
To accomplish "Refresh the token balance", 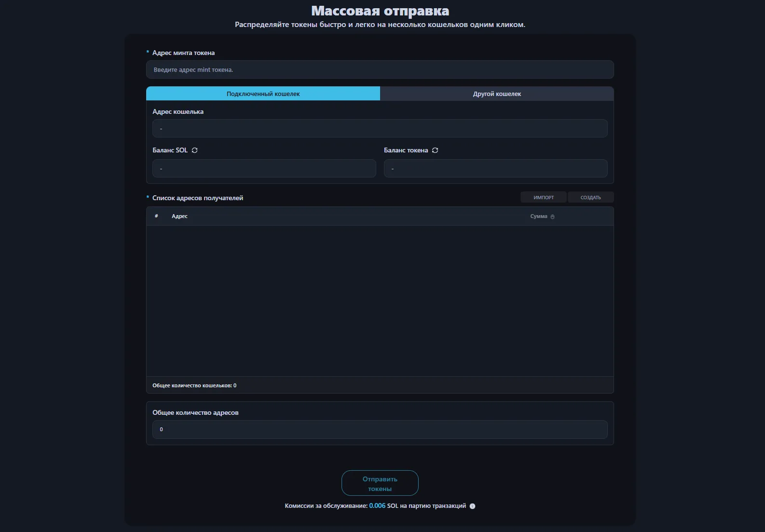I will pyautogui.click(x=435, y=150).
